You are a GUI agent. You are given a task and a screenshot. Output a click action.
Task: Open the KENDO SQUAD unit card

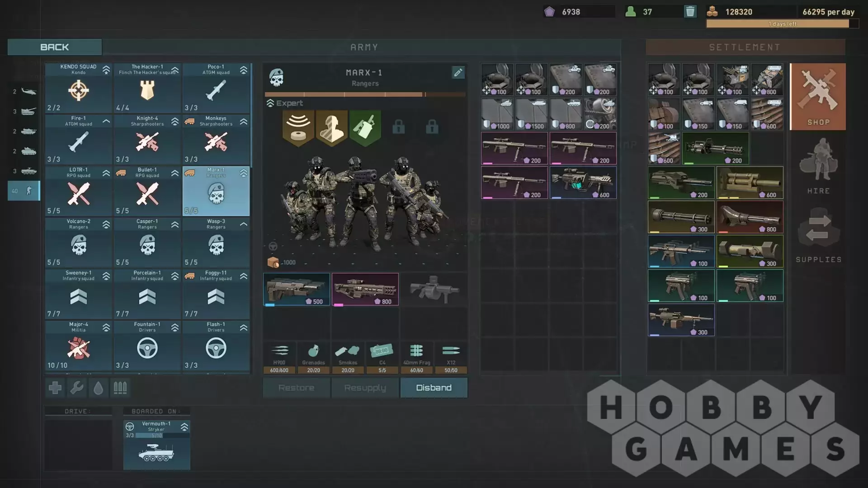point(79,88)
